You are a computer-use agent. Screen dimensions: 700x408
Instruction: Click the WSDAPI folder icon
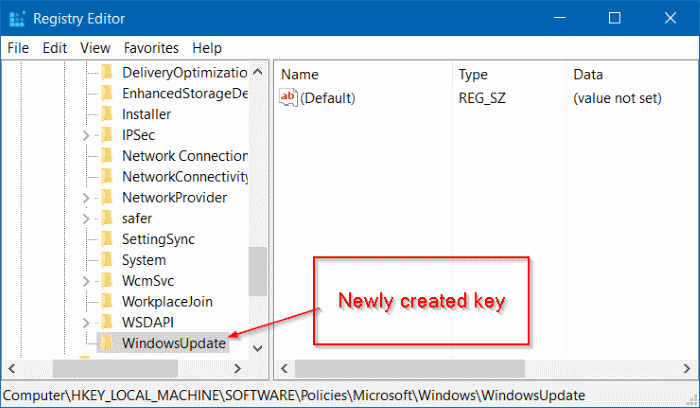tap(107, 322)
